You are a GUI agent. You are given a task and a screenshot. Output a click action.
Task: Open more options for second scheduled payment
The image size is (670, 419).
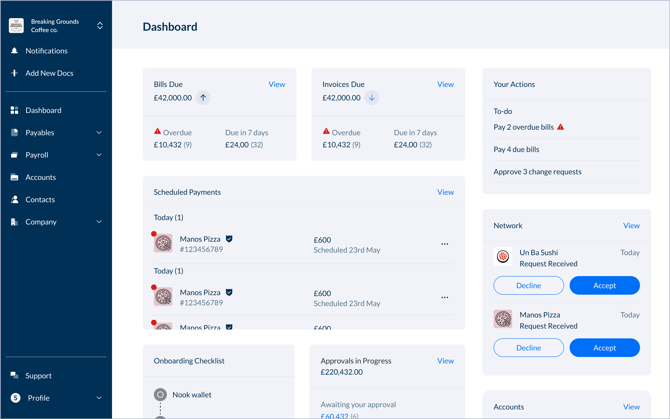point(444,297)
